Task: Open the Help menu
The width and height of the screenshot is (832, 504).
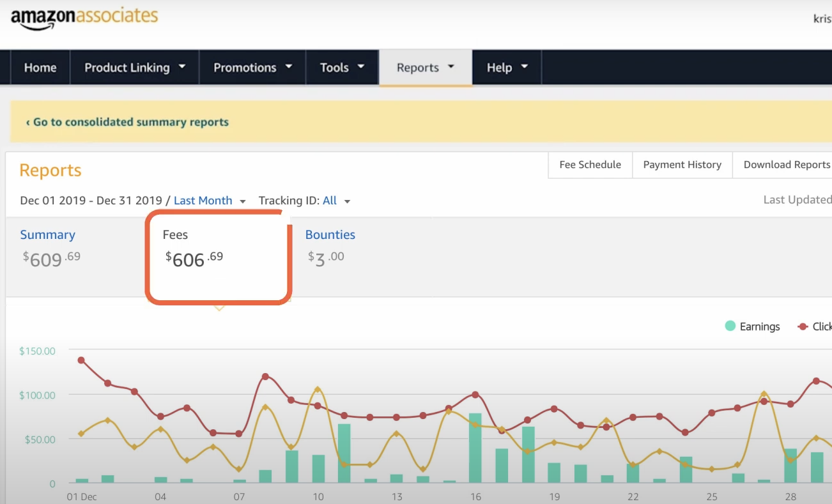Action: tap(507, 68)
